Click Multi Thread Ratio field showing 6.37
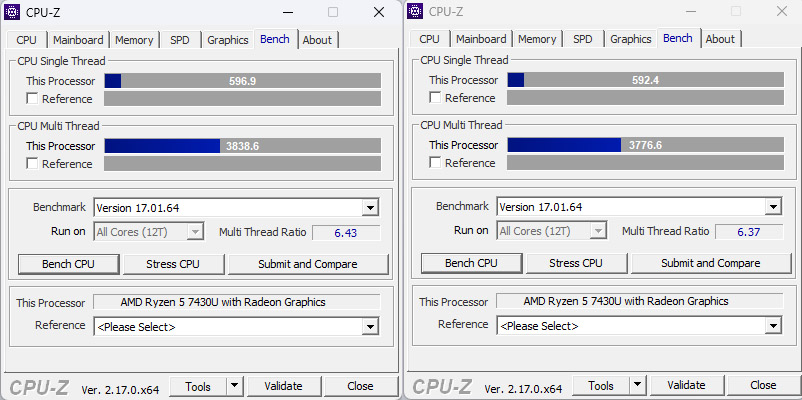 pyautogui.click(x=749, y=232)
